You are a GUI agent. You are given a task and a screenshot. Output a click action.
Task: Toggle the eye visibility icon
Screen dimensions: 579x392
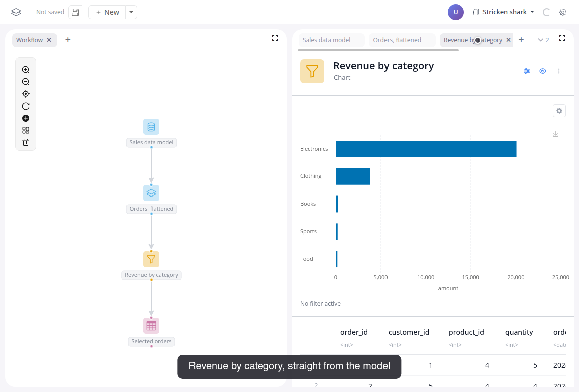(x=543, y=71)
